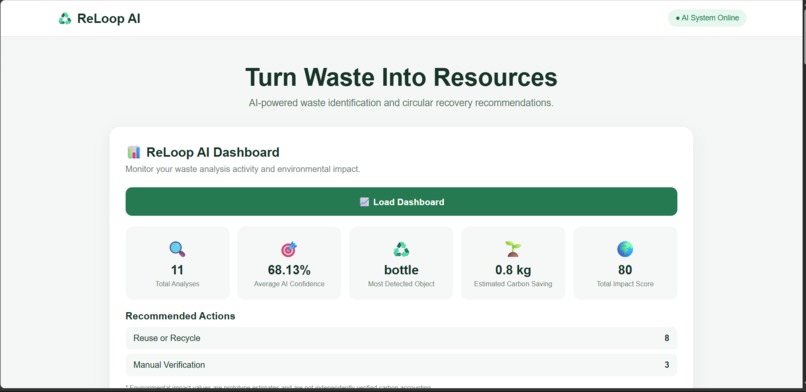Screen dimensions: 806x392
Task: Click the seedling icon for Estimated Carbon Saving
Action: [x=513, y=249]
